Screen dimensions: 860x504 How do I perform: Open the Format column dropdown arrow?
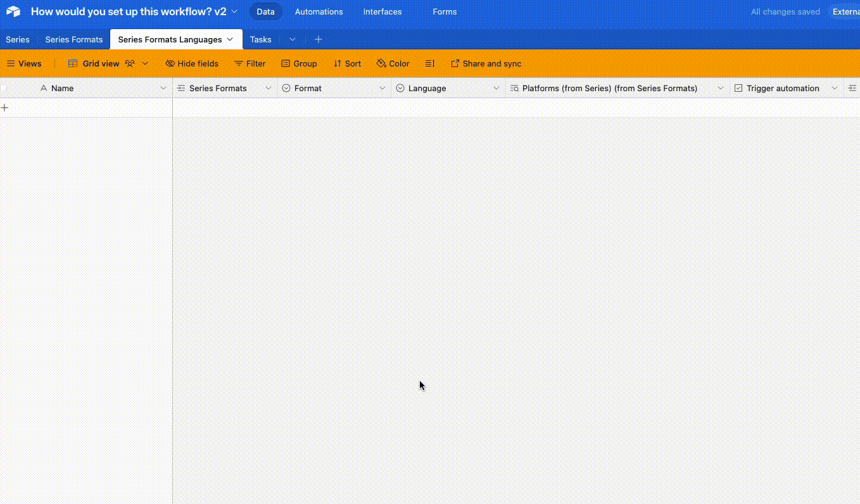point(383,88)
